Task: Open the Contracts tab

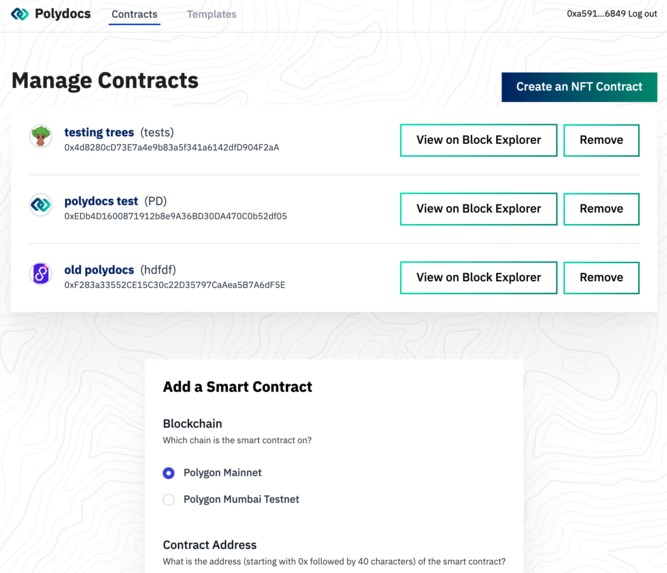Action: pyautogui.click(x=134, y=14)
